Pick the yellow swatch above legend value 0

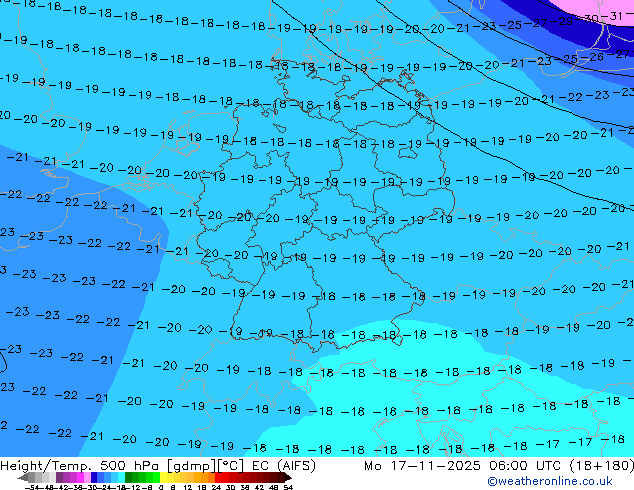pyautogui.click(x=163, y=478)
